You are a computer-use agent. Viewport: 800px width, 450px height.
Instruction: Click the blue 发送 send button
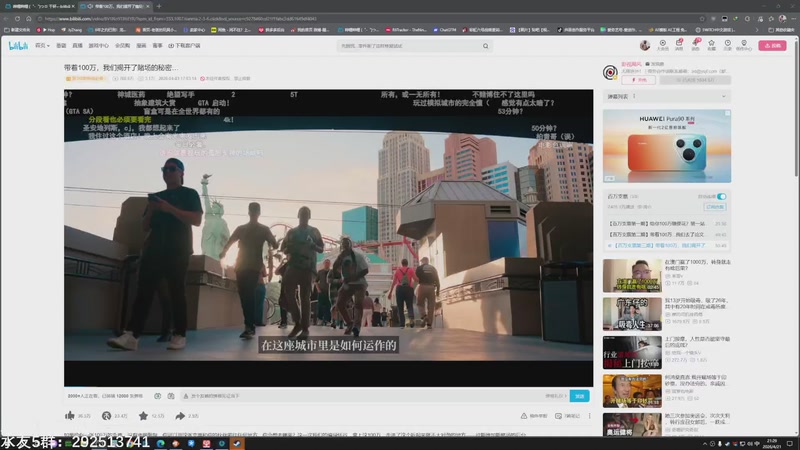pos(580,396)
